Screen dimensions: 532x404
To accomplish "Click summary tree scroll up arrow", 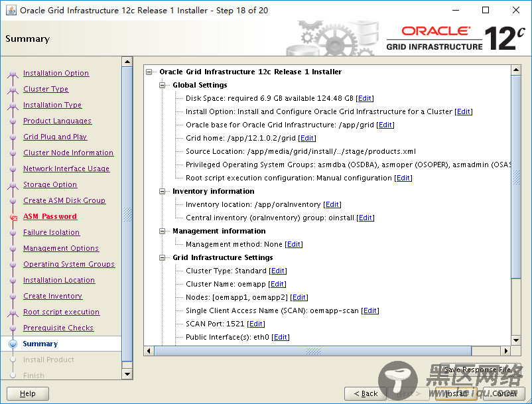I will click(x=516, y=70).
